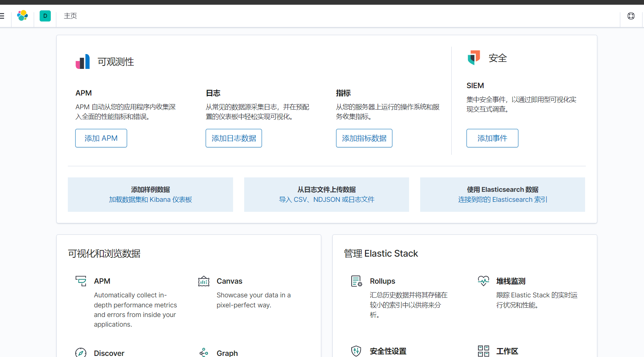
Task: Open 加载数据集和 Kibana 仪表板 link
Action: tap(150, 200)
